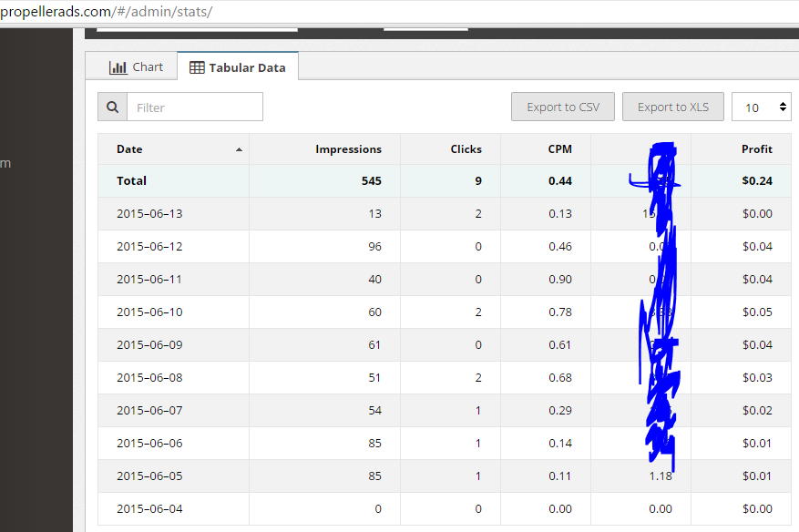Select the 2015-06-13 date row
799x532 pixels.
coord(149,214)
